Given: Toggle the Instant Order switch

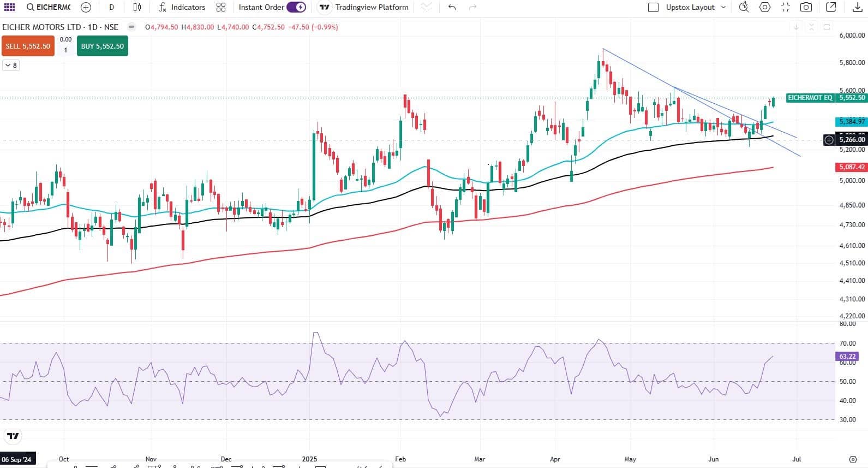Looking at the screenshot, I should 296,7.
